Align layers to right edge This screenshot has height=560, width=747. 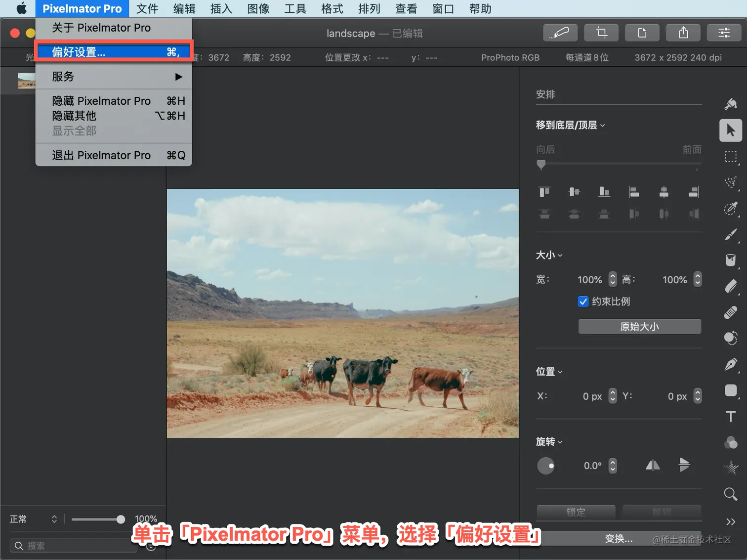coord(694,192)
